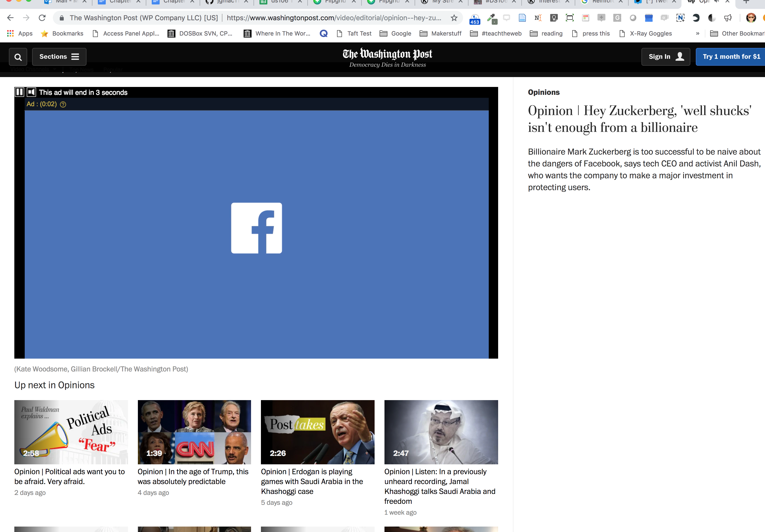
Task: Open the Taft Test bookmark
Action: [354, 33]
